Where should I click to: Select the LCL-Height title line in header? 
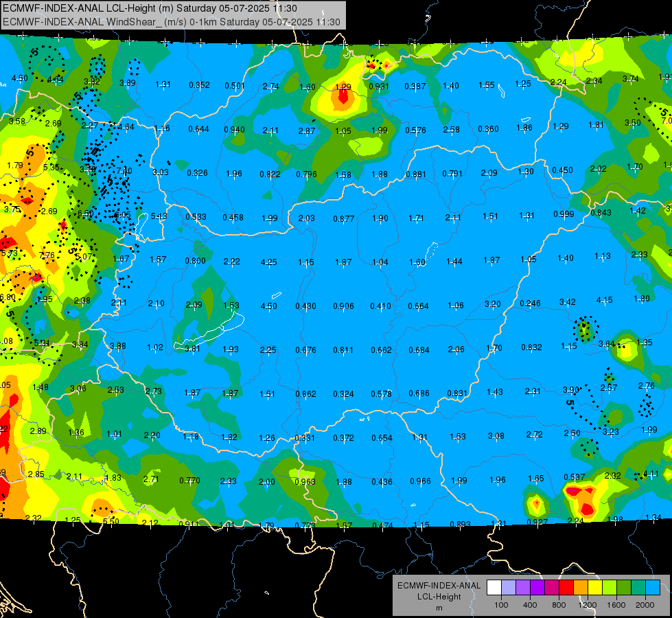150,8
